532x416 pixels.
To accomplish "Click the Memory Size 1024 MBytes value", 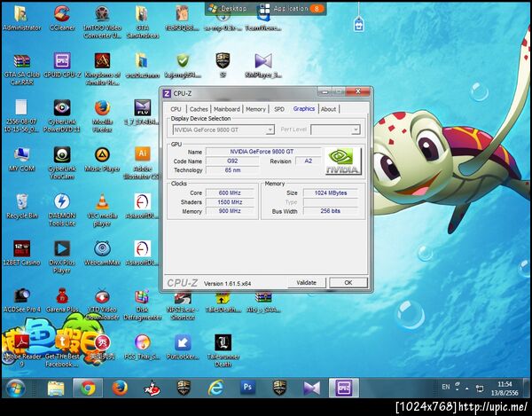I will pos(331,192).
